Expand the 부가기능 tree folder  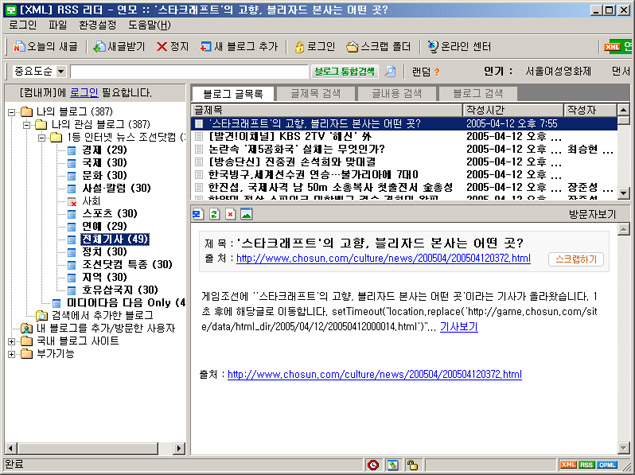pos(11,356)
